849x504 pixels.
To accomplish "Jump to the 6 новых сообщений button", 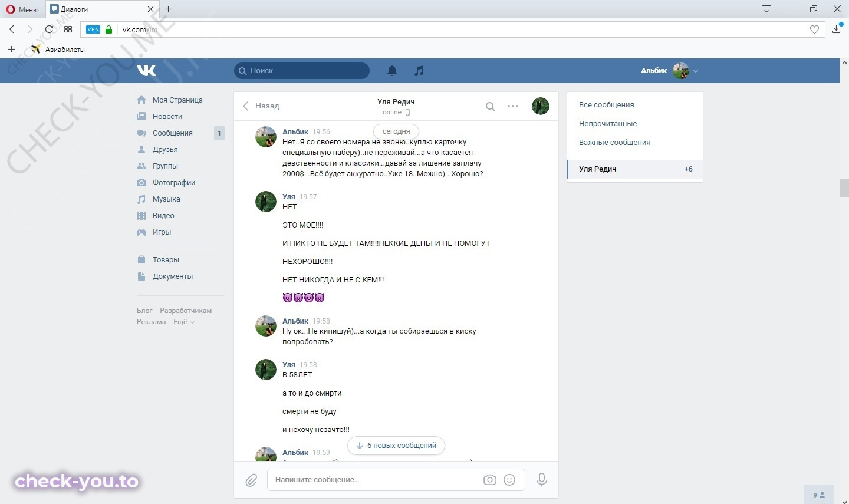I will pos(396,446).
